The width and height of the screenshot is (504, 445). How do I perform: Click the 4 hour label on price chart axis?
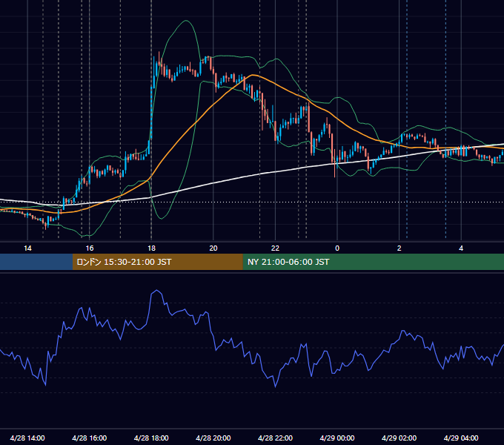pyautogui.click(x=461, y=248)
